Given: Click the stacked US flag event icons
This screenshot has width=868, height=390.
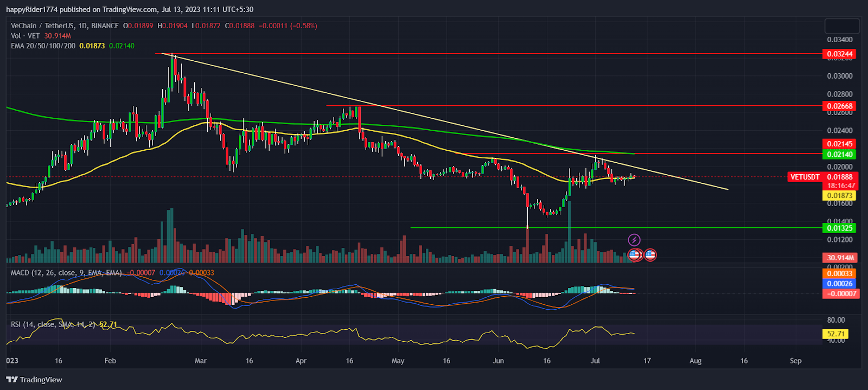Looking at the screenshot, I should [x=635, y=254].
